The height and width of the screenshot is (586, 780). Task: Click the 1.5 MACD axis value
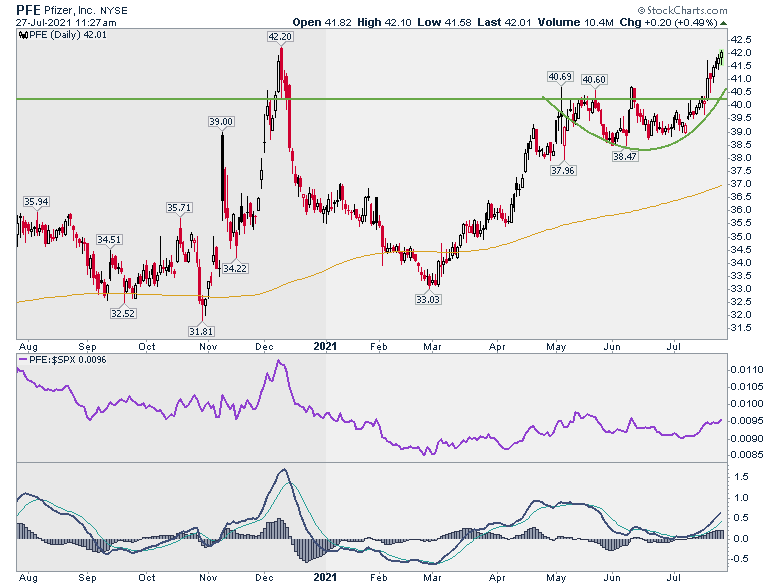pos(741,478)
